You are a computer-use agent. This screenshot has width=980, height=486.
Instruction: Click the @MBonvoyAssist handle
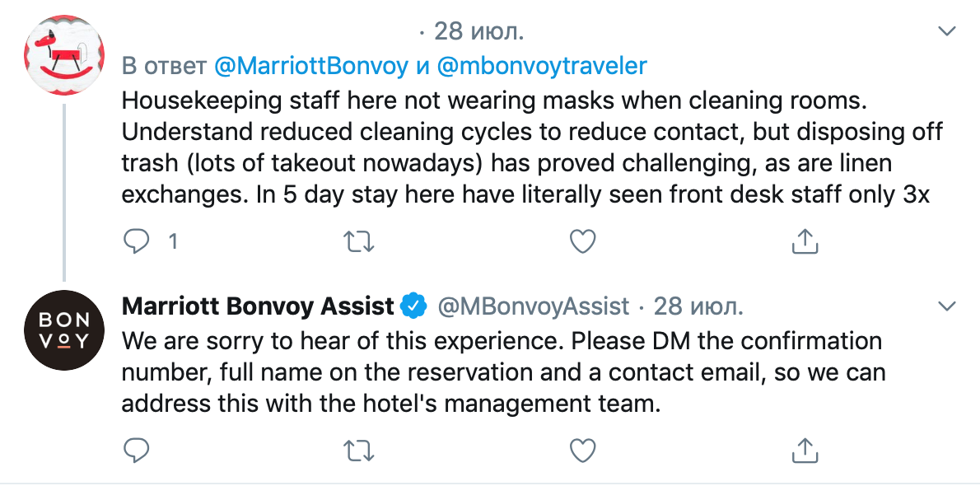point(534,306)
